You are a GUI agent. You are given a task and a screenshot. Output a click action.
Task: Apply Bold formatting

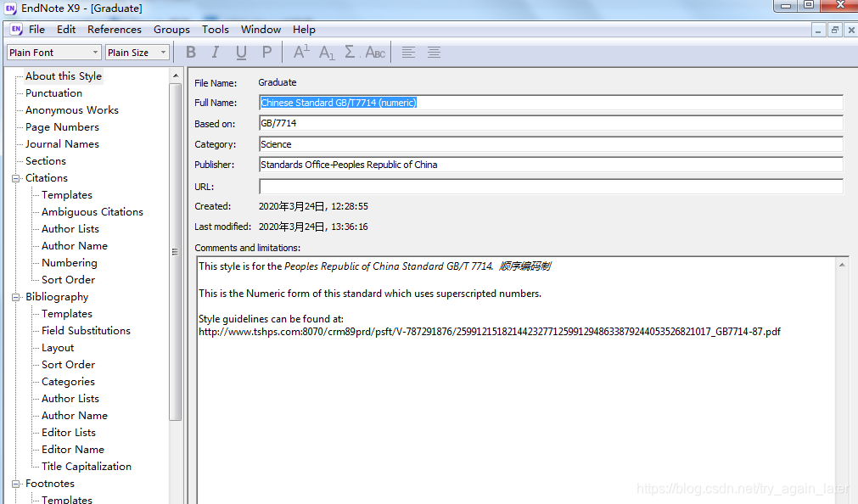click(x=190, y=52)
